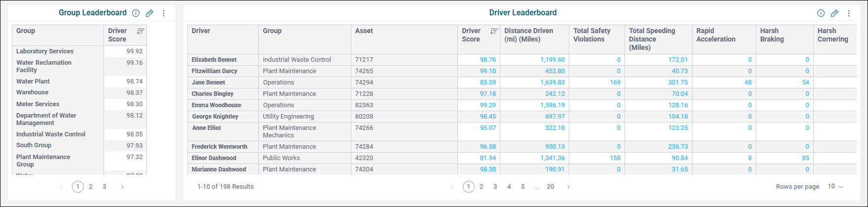Select page 4 in Driver Leaderboard
This screenshot has height=207, width=868.
509,187
